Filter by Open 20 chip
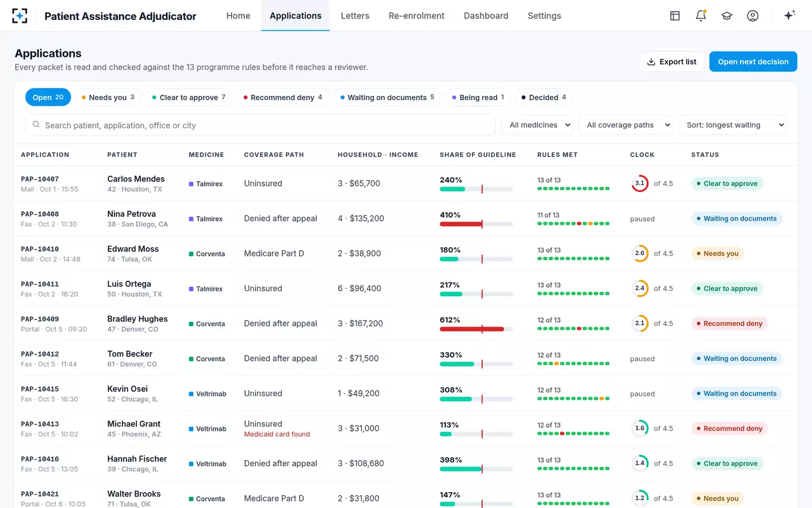812x508 pixels. click(x=48, y=97)
